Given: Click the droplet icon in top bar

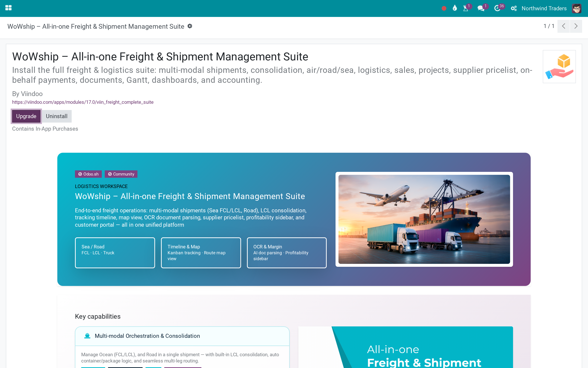Looking at the screenshot, I should tap(455, 8).
